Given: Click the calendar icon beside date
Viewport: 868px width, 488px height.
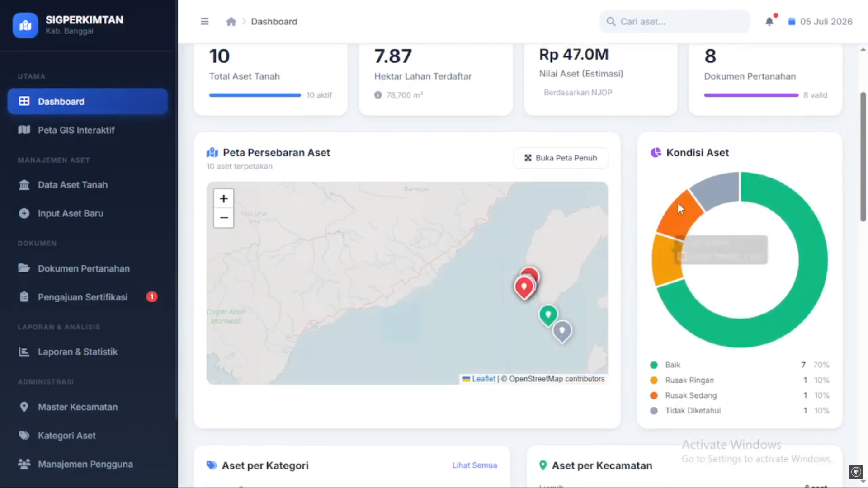Looking at the screenshot, I should click(x=792, y=21).
